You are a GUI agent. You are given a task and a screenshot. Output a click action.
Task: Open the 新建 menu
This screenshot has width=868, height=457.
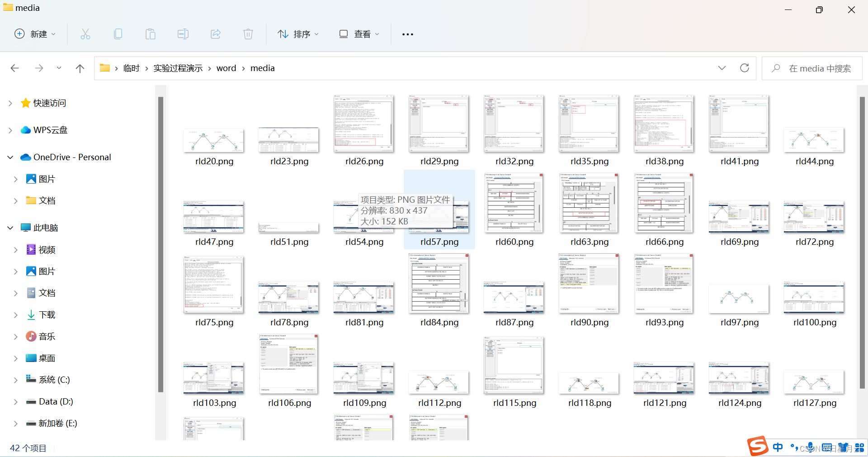click(35, 34)
